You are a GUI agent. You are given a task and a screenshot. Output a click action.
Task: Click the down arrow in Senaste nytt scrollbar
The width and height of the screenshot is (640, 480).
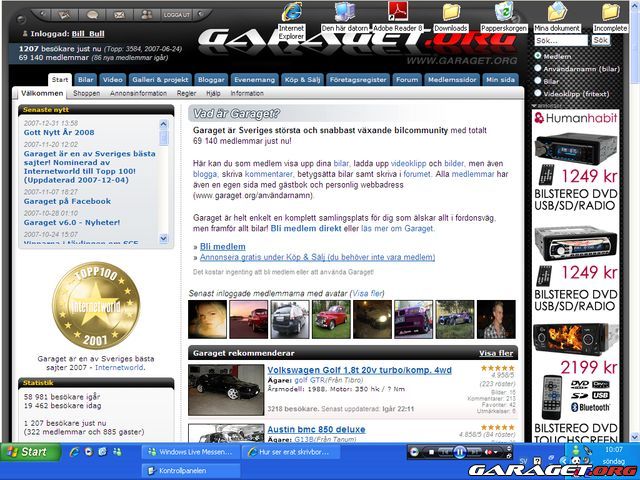pyautogui.click(x=164, y=238)
